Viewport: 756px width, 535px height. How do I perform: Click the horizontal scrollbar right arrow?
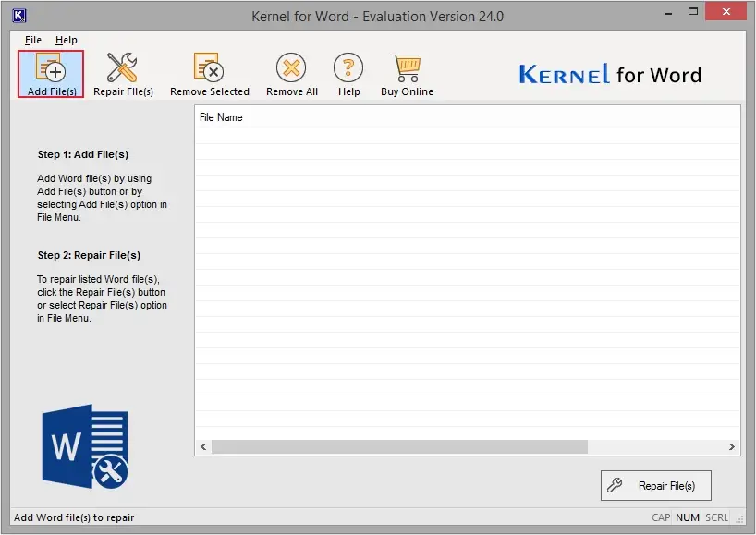731,447
